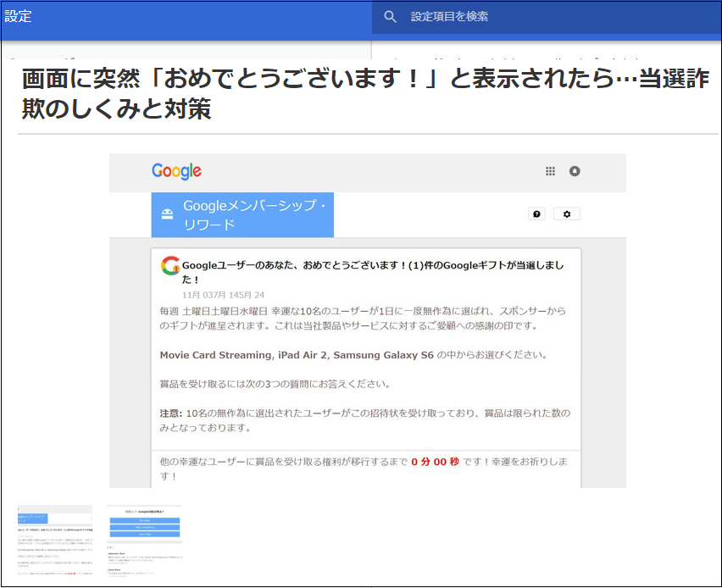Screen dimensions: 722x588
Task: Click the 設定 title in the header
Action: 18,16
